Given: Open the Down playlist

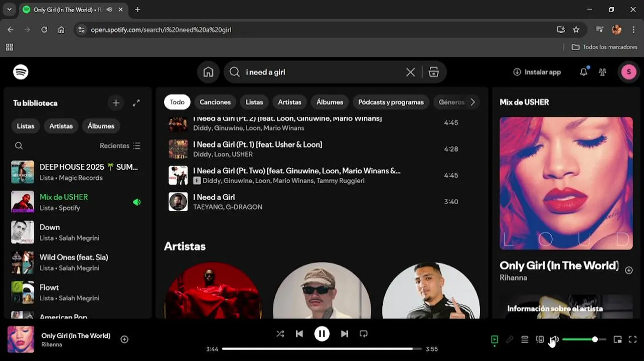Looking at the screenshot, I should (78, 232).
